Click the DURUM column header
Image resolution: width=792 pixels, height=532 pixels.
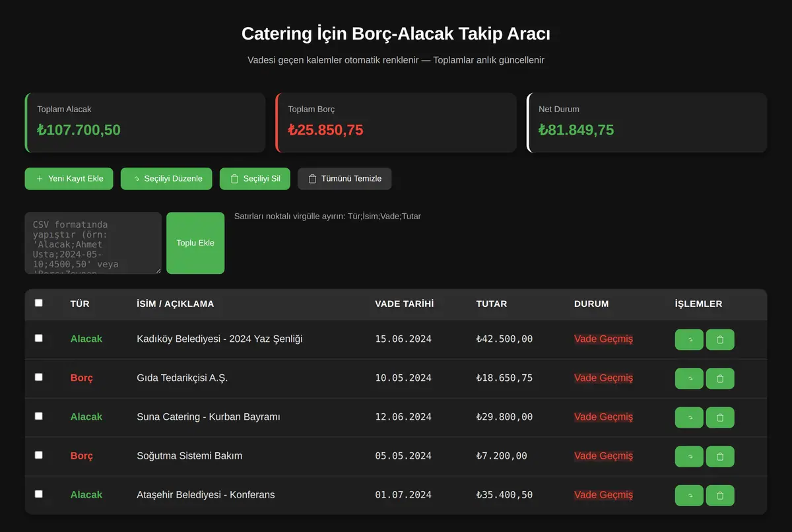pyautogui.click(x=591, y=304)
